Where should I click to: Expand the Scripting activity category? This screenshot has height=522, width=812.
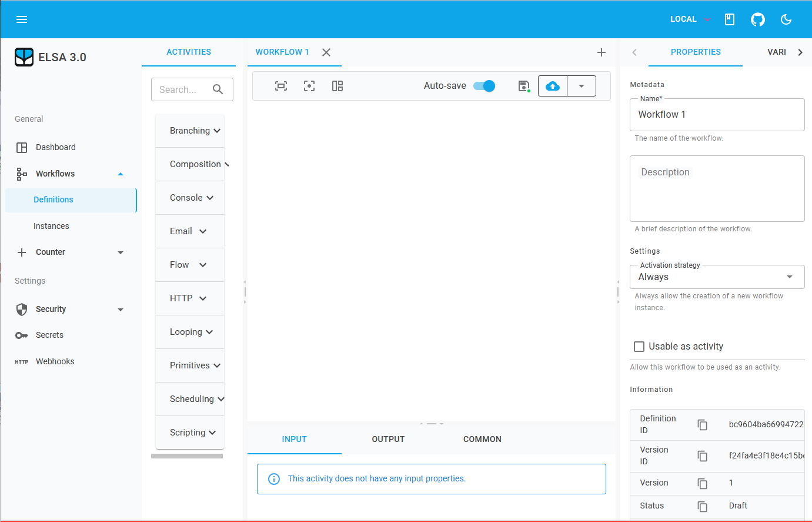coord(190,433)
